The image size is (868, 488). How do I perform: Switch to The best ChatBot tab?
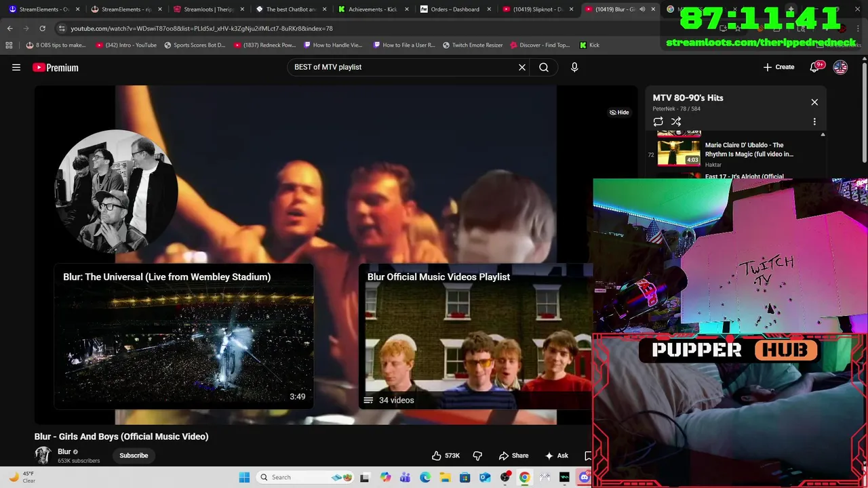[291, 9]
